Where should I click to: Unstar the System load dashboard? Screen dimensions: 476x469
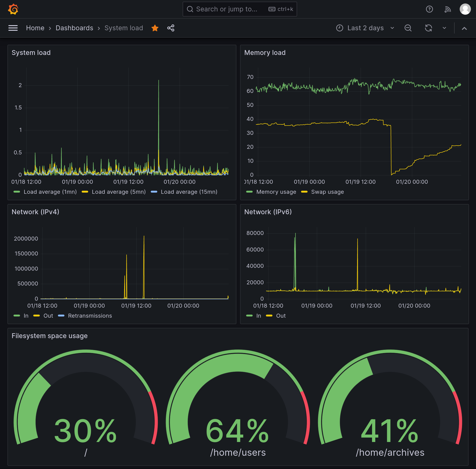tap(155, 28)
